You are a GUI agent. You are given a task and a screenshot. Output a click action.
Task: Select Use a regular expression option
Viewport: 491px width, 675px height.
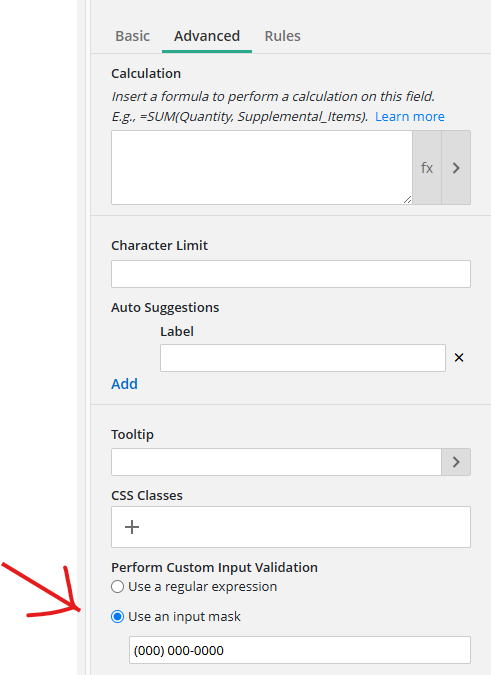pyautogui.click(x=117, y=586)
